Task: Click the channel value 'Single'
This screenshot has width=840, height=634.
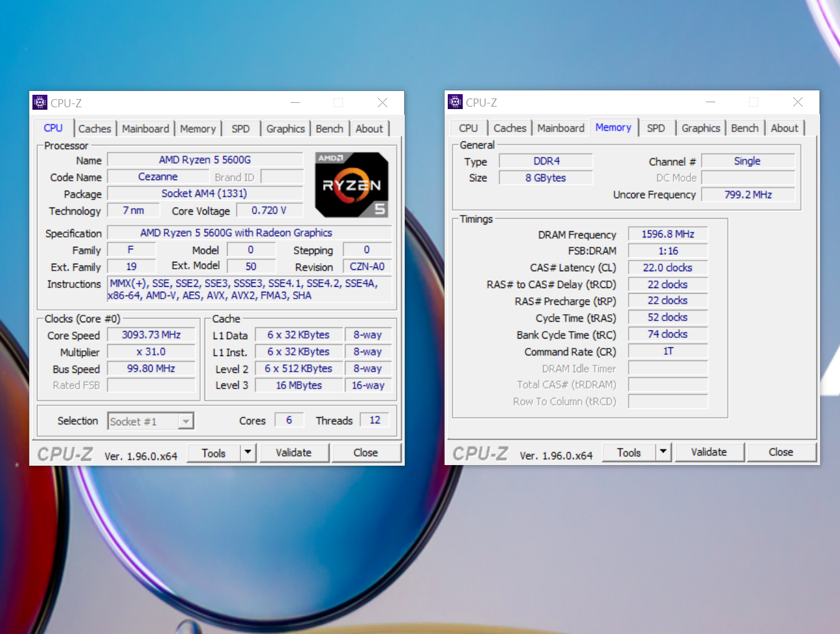Action: point(748,161)
